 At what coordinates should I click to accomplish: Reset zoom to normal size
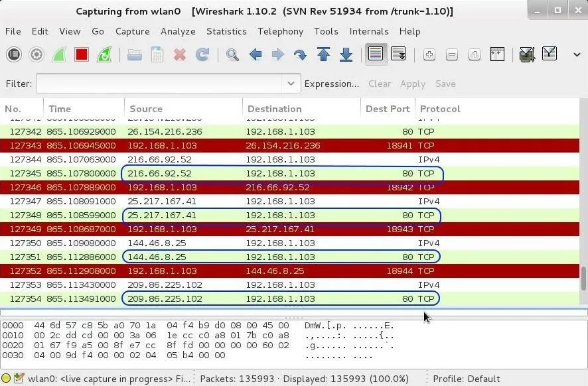[475, 54]
